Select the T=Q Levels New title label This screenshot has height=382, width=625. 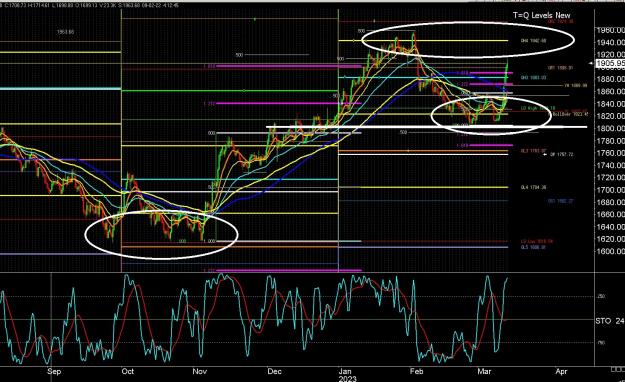(541, 15)
